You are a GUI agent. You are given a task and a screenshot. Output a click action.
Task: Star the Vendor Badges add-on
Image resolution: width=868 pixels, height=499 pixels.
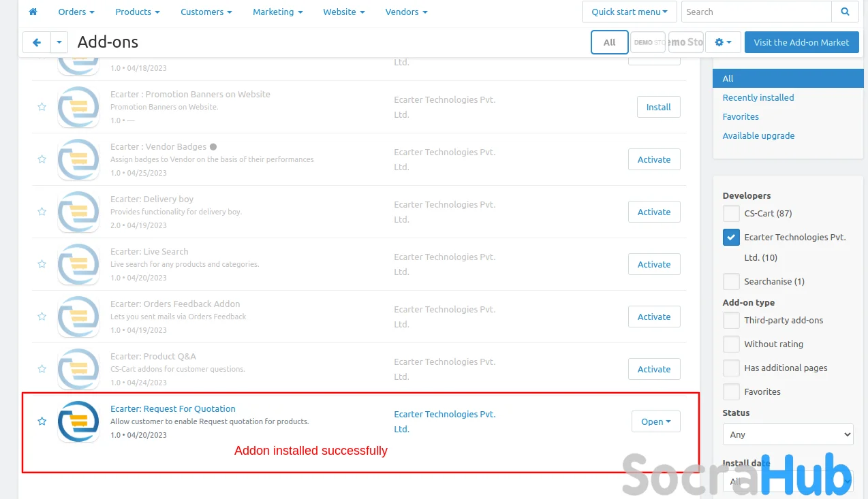click(42, 159)
